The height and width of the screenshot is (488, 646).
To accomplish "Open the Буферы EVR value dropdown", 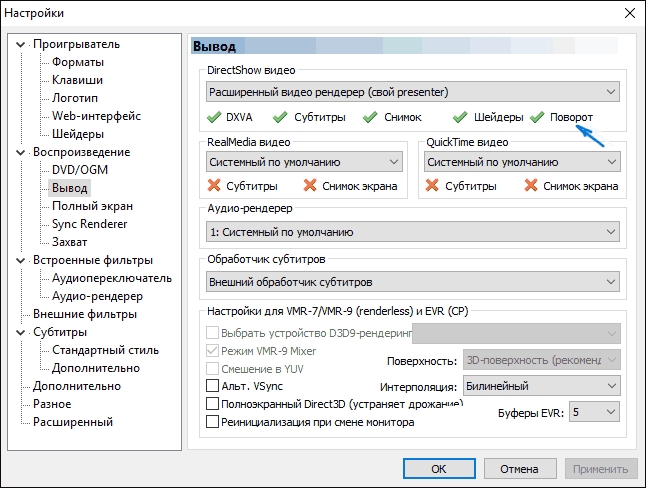I will (x=596, y=412).
